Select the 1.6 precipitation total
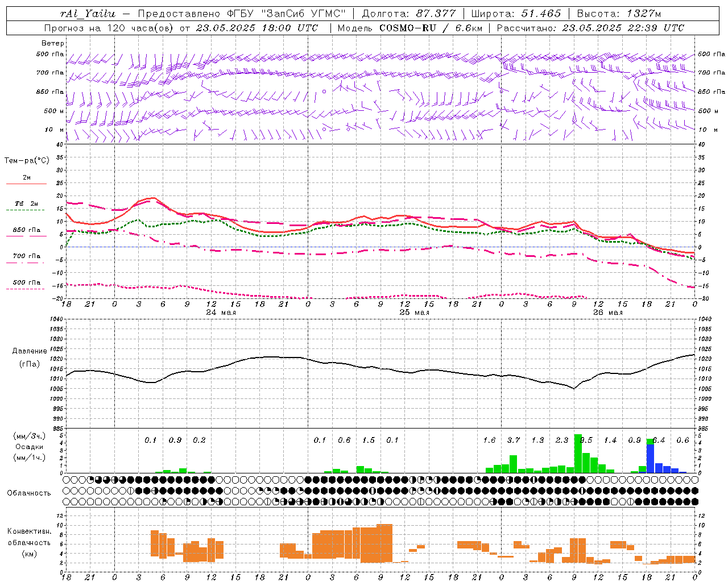 489,440
